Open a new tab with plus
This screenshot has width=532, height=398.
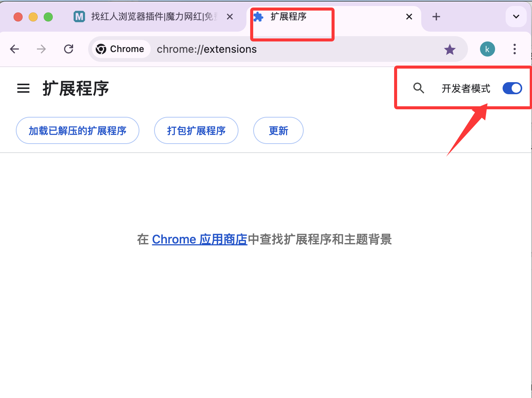436,17
